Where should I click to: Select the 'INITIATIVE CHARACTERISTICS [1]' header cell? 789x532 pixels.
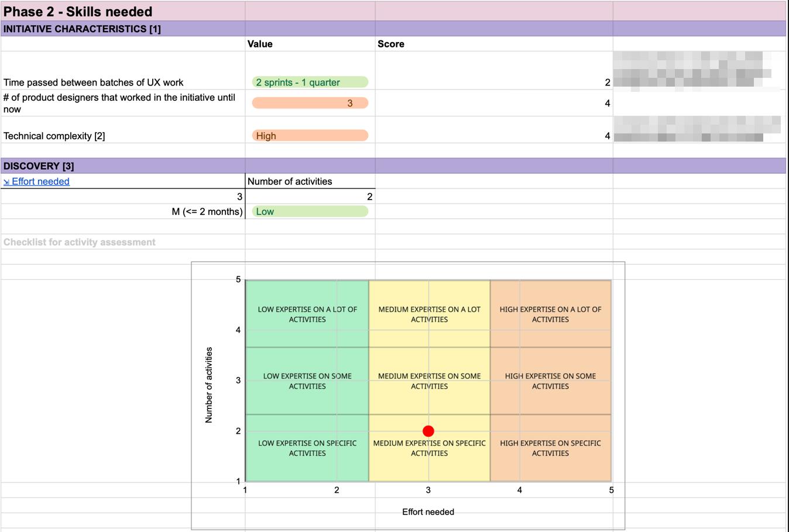(x=82, y=29)
